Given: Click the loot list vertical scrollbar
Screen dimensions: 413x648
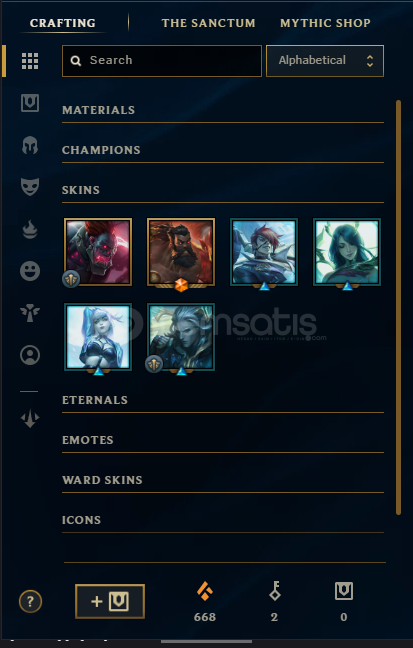Looking at the screenshot, I should (399, 307).
